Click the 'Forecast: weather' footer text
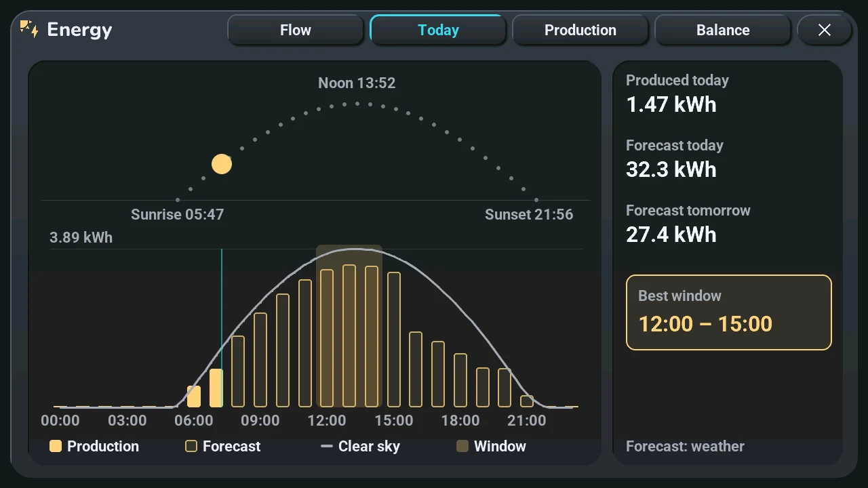 685,446
